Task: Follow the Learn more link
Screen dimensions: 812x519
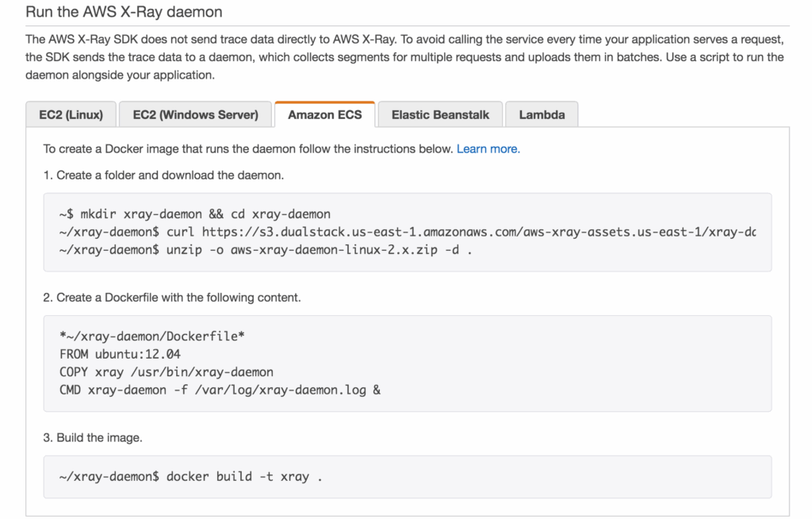Action: (488, 148)
